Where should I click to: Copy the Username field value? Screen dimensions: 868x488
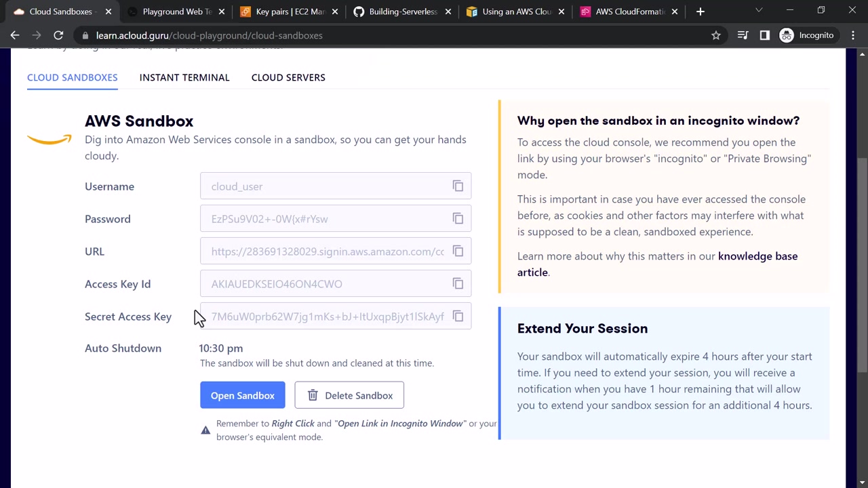point(458,186)
